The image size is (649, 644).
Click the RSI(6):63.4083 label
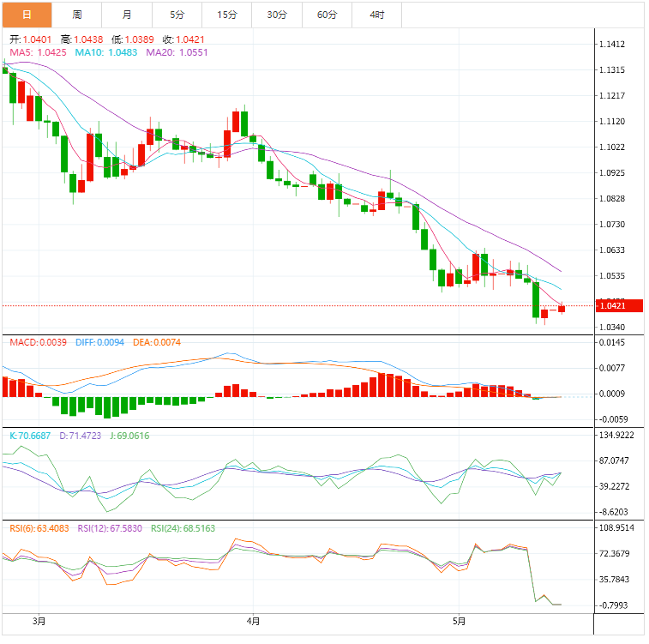pyautogui.click(x=39, y=528)
